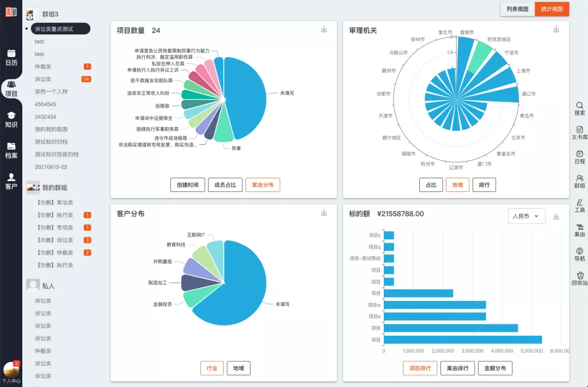Open the 档案 archive sidebar icon
This screenshot has height=387, width=588.
(x=11, y=150)
